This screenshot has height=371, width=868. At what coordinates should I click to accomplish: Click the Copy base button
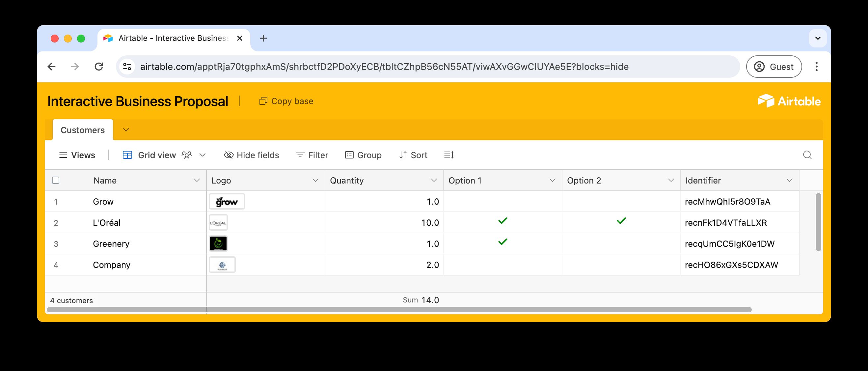[x=286, y=101]
